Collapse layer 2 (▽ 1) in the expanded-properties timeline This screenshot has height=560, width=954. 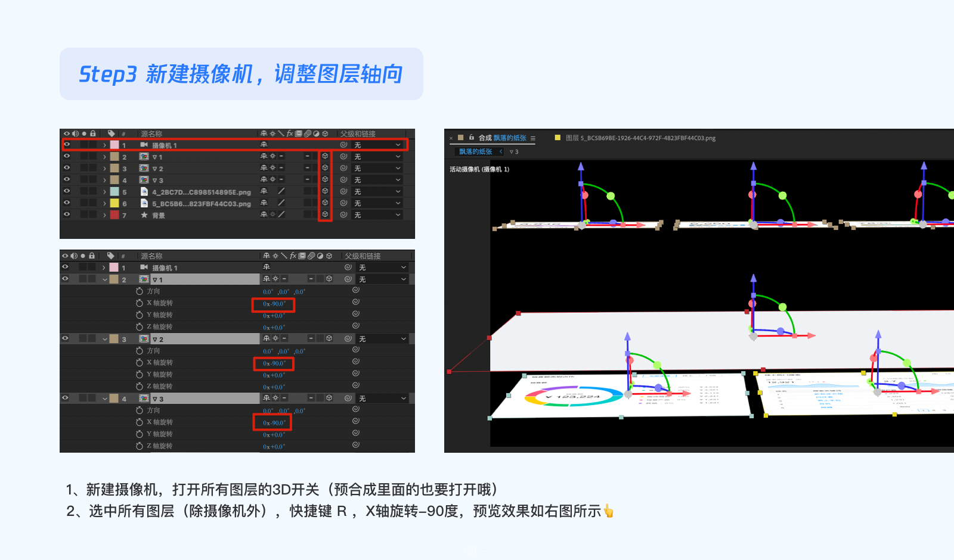(x=105, y=279)
